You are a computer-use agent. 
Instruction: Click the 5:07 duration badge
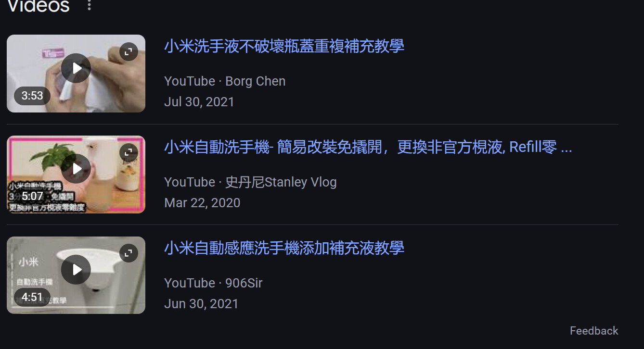(x=32, y=196)
